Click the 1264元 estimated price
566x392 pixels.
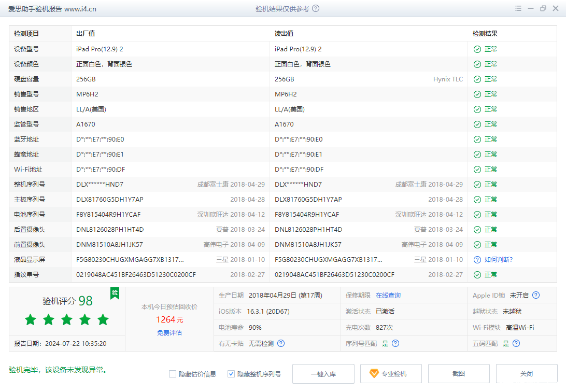[169, 319]
